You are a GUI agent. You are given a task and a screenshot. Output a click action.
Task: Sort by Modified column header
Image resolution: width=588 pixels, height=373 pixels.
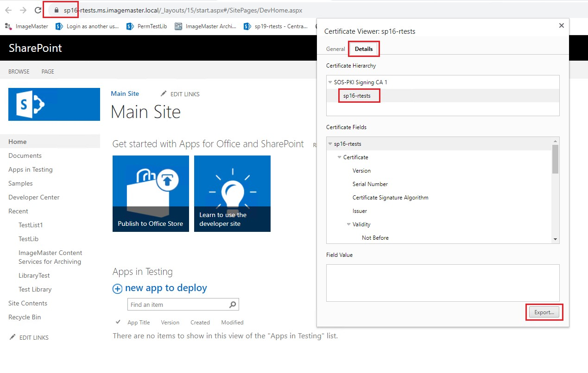(x=232, y=323)
